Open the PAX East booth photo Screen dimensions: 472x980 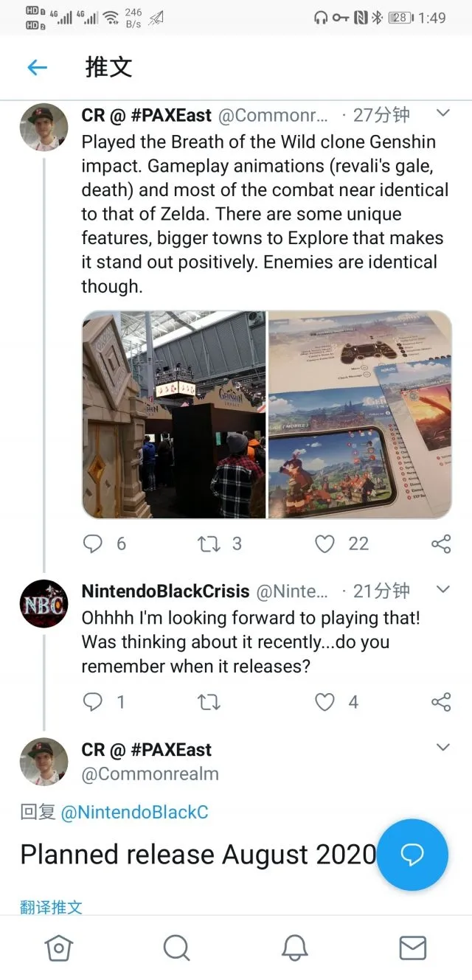(174, 414)
